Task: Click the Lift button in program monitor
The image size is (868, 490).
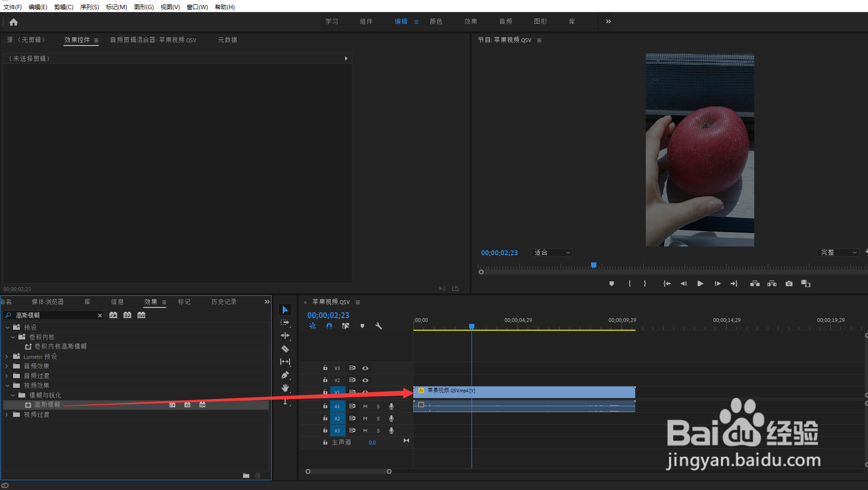Action: click(x=755, y=284)
